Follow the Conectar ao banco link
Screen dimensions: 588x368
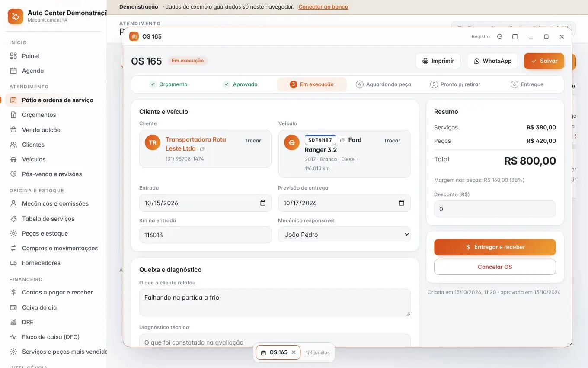coord(323,7)
